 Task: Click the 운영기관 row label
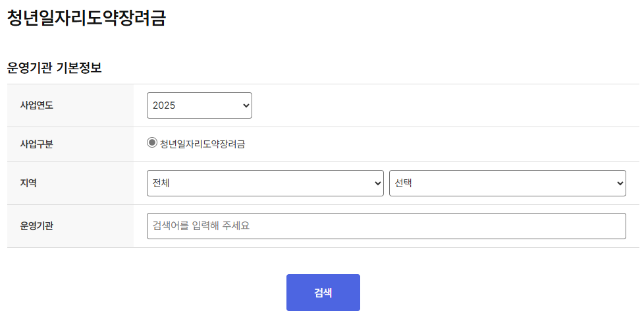point(37,226)
